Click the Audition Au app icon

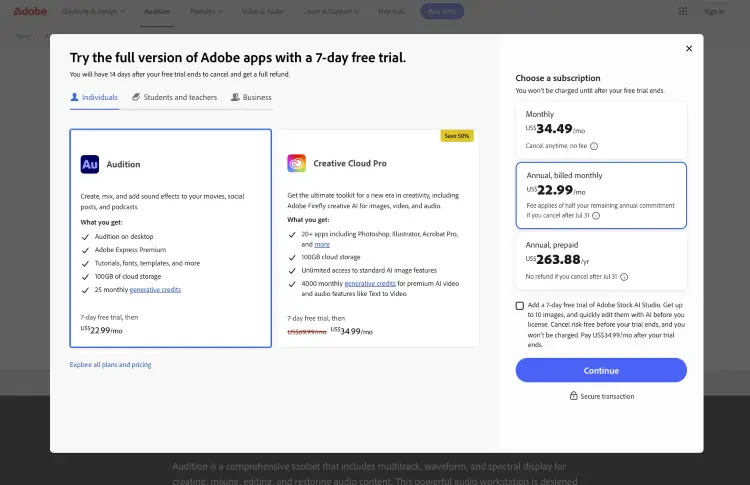coord(89,164)
